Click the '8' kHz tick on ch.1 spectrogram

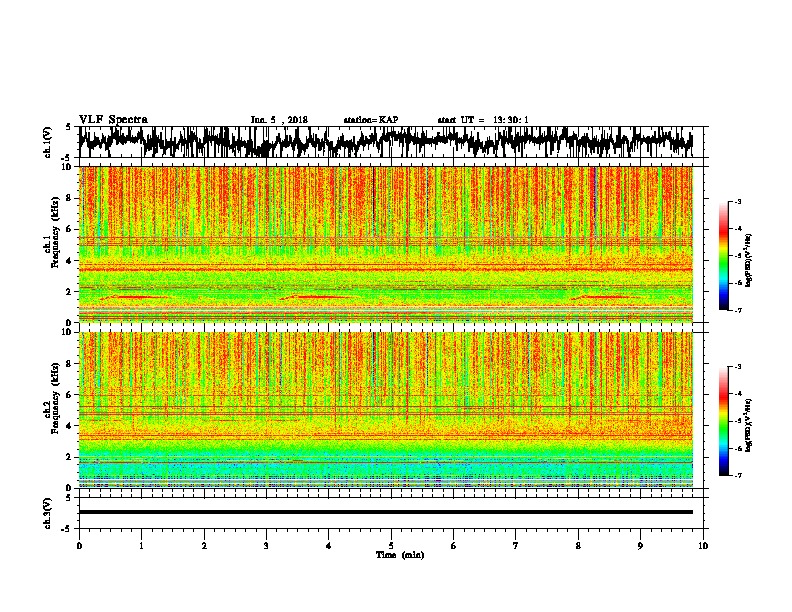click(x=69, y=198)
